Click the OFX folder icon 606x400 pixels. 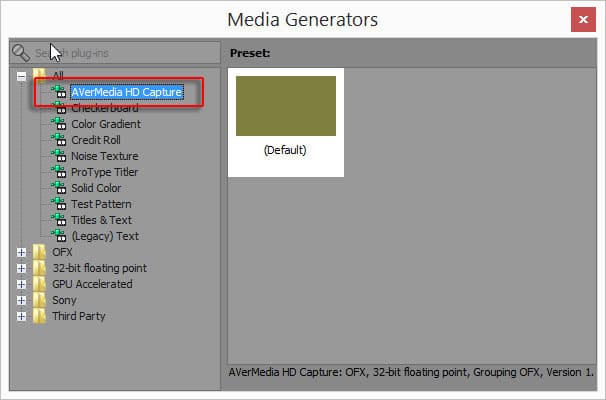[39, 252]
